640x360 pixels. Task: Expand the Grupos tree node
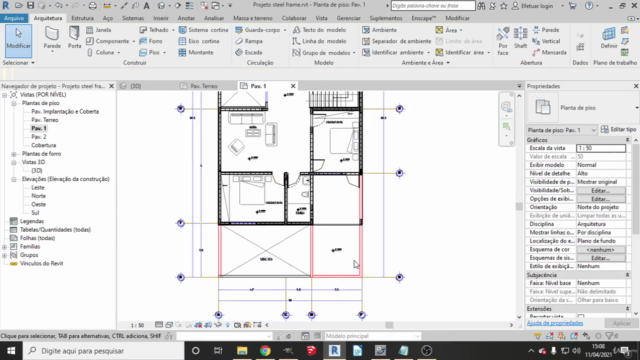(4, 255)
